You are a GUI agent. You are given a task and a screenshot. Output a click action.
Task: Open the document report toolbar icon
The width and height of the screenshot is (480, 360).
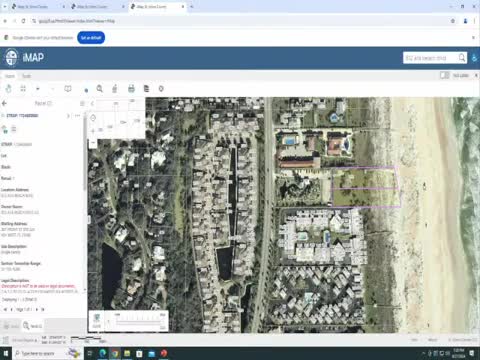pos(146,89)
